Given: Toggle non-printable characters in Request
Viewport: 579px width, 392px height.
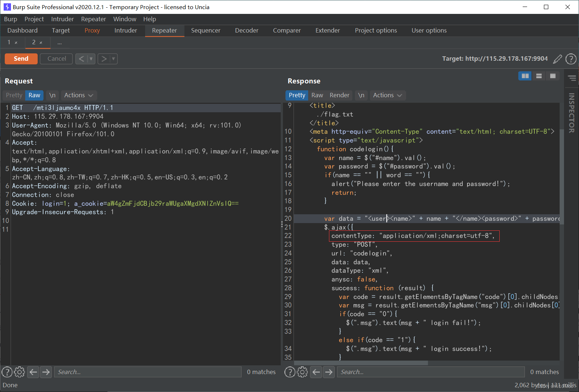Looking at the screenshot, I should [x=52, y=95].
